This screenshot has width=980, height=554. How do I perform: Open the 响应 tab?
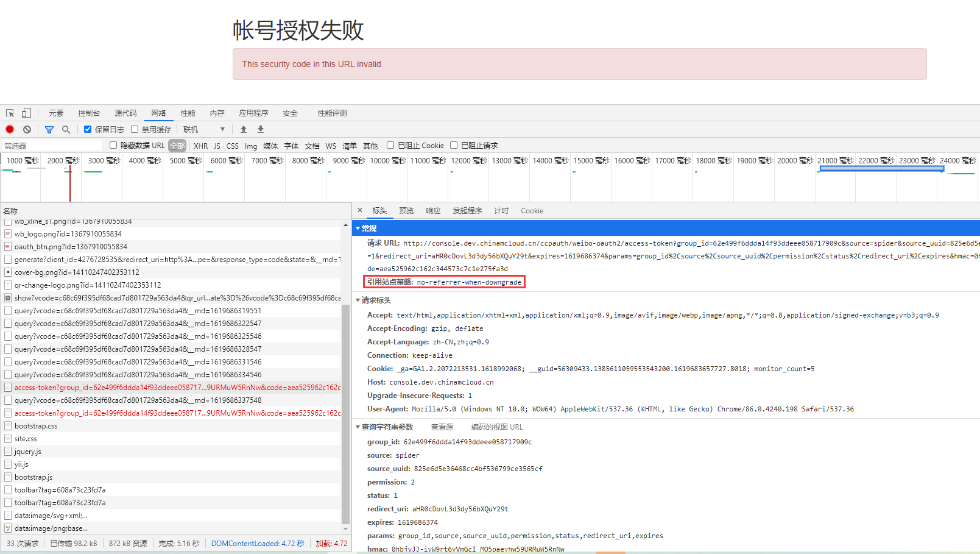tap(433, 211)
